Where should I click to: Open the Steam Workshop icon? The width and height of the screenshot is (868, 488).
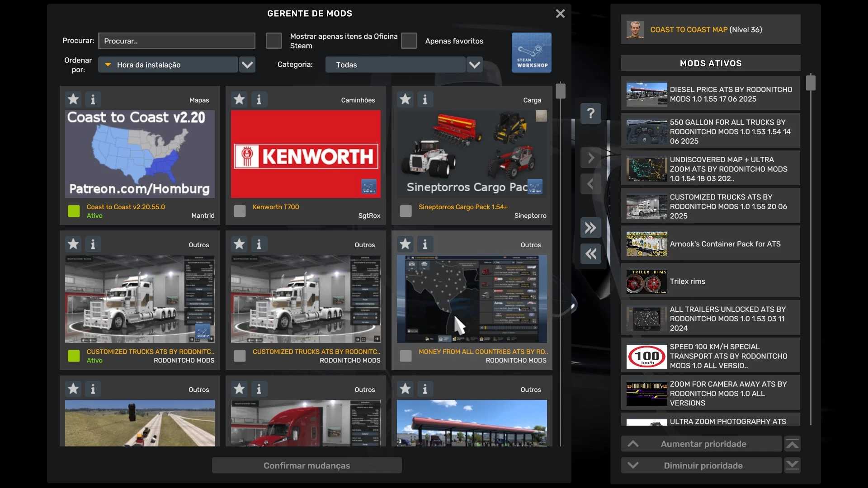(531, 52)
